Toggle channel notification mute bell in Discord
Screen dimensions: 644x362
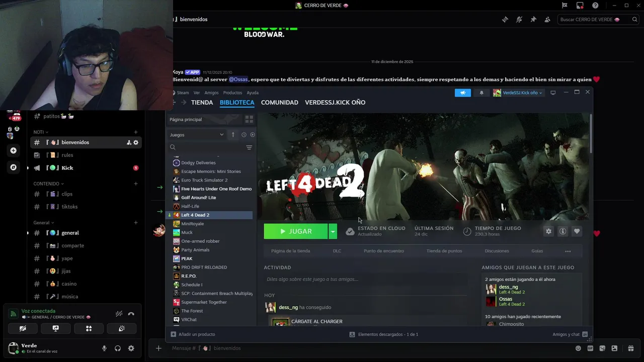click(x=519, y=20)
